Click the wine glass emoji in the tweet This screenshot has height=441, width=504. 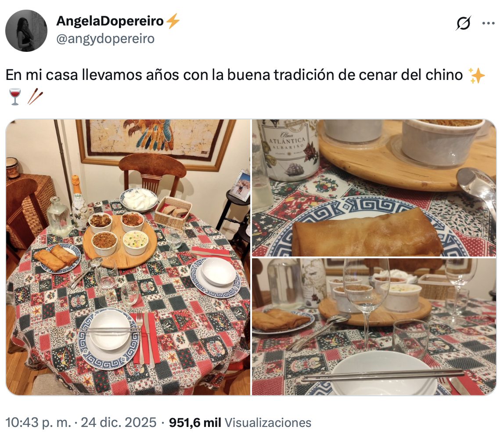point(15,97)
